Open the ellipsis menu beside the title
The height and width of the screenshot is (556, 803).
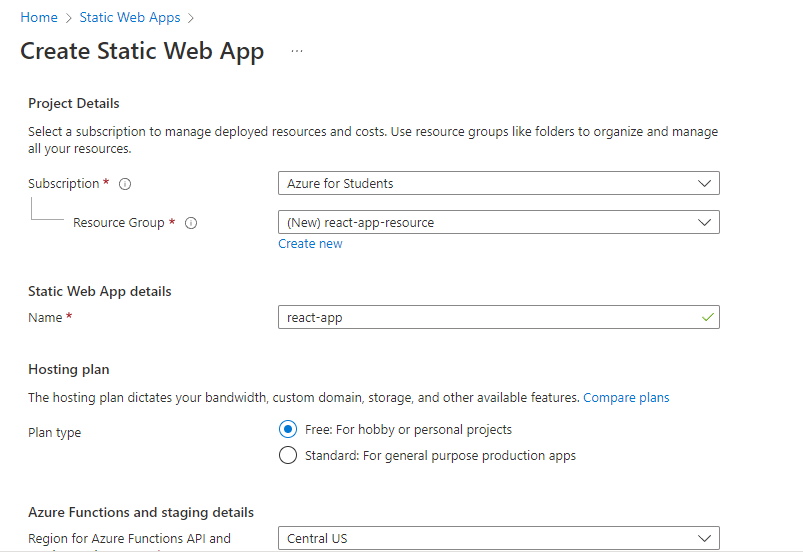297,51
